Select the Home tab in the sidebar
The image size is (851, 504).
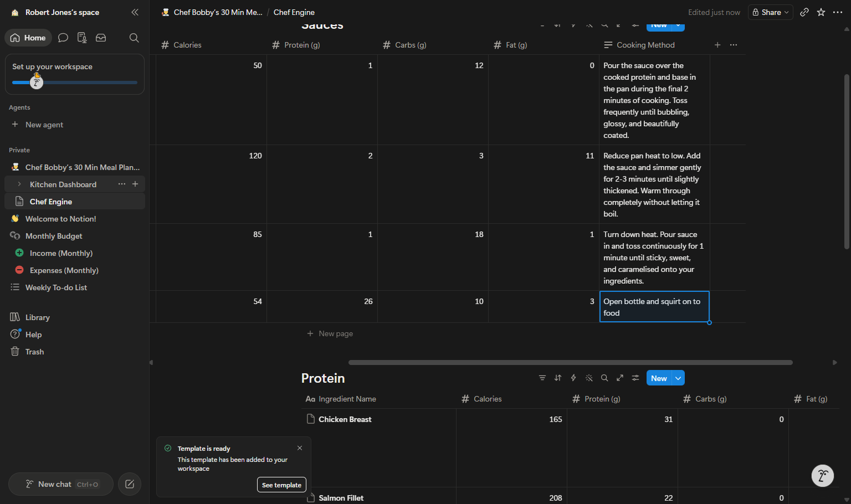pos(28,38)
